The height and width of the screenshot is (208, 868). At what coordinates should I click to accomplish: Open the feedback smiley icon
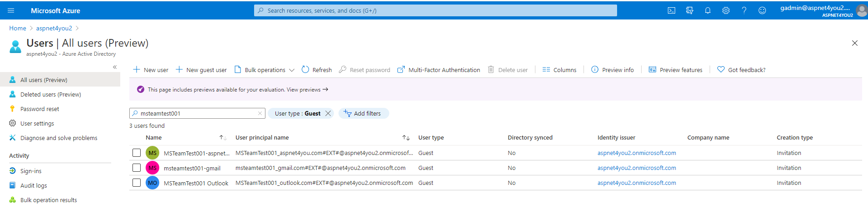point(762,10)
